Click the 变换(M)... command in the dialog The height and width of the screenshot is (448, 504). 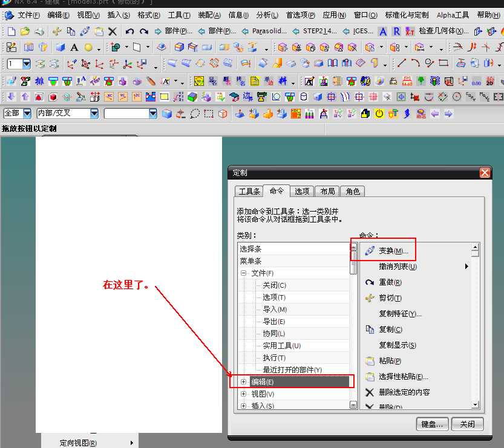[393, 251]
